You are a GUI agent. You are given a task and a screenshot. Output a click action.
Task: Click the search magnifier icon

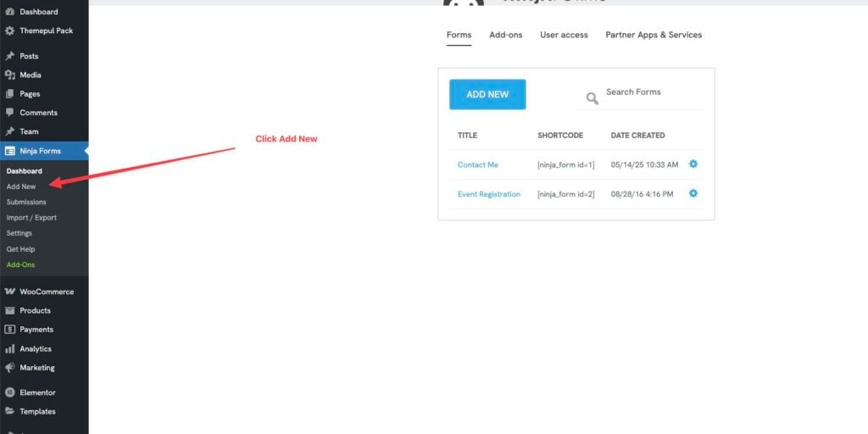pos(593,98)
